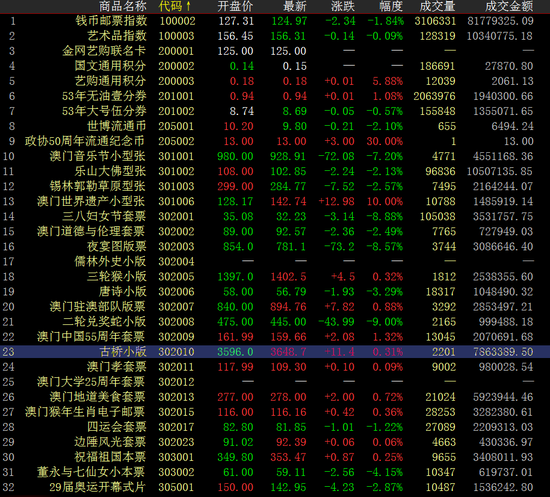Select the 钱币邮票指数 row name
Screen dimensions: 550x497
[111, 21]
